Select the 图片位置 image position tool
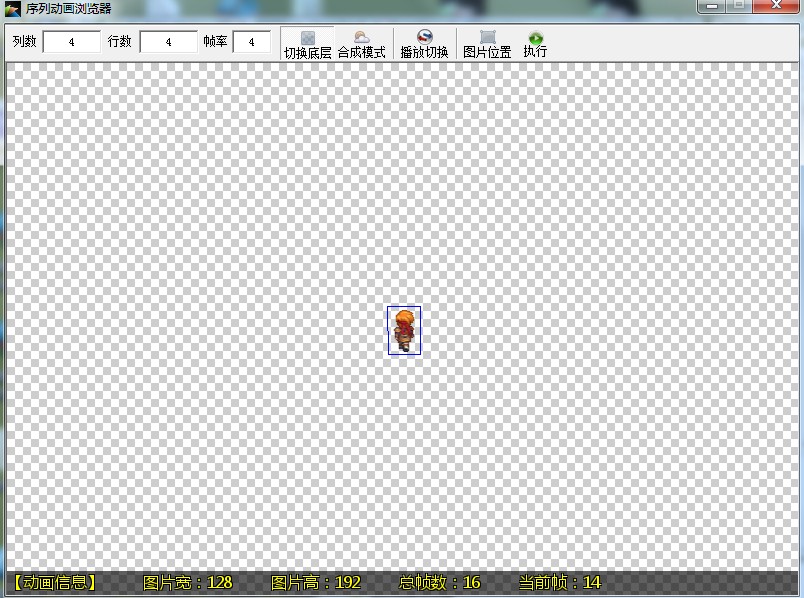The width and height of the screenshot is (804, 598). (487, 44)
